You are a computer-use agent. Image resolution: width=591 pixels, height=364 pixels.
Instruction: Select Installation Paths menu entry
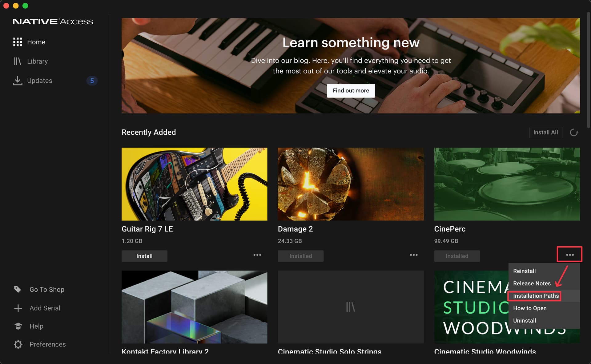(x=536, y=296)
